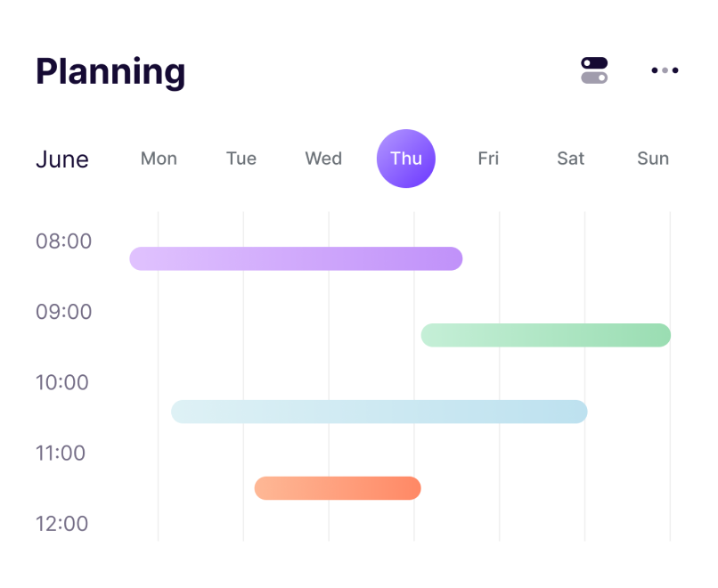Click the 10:00 time label

(x=61, y=382)
